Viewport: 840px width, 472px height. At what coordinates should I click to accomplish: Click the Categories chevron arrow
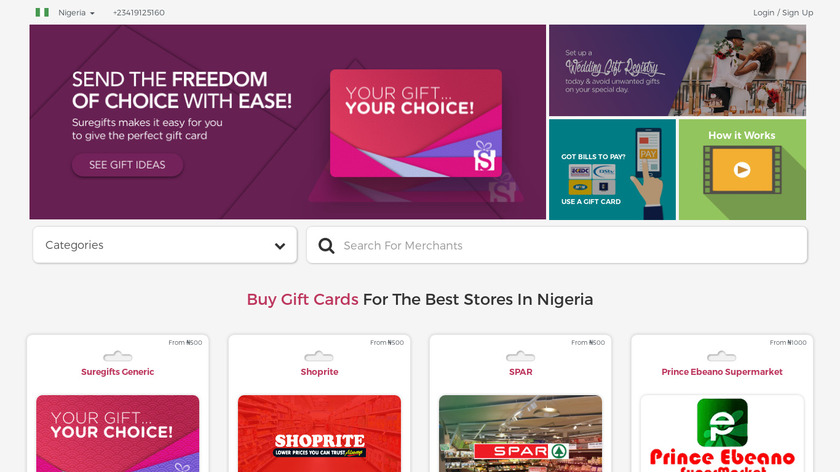pos(280,246)
